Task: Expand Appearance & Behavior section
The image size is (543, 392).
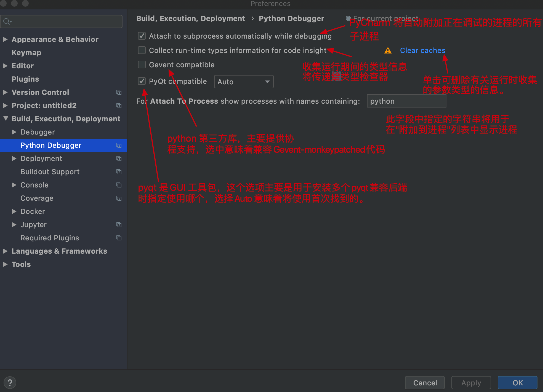Action: pos(5,39)
